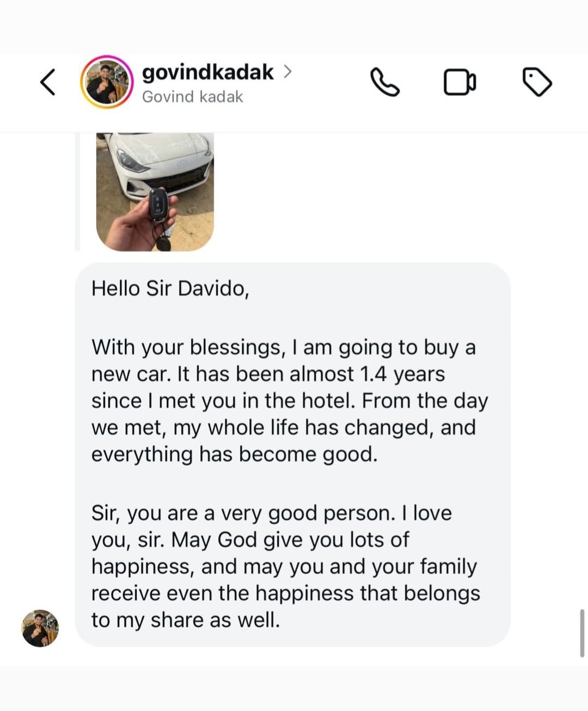Start a video call with govindkadak
The image size is (588, 711).
point(460,83)
